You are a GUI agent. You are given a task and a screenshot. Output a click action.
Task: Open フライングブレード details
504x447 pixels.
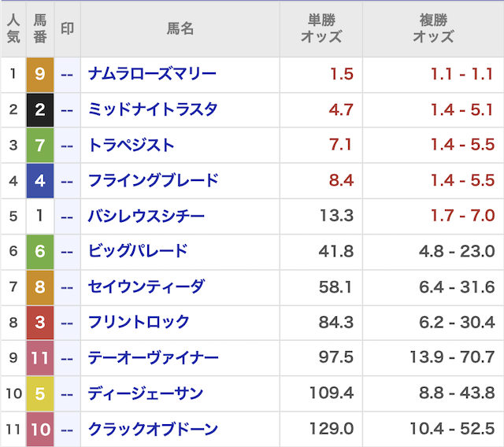pyautogui.click(x=153, y=181)
